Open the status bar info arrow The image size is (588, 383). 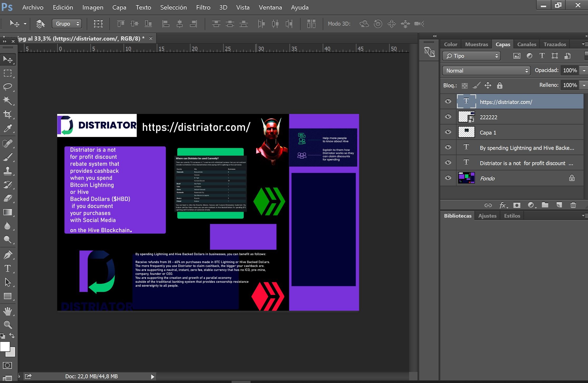click(153, 377)
